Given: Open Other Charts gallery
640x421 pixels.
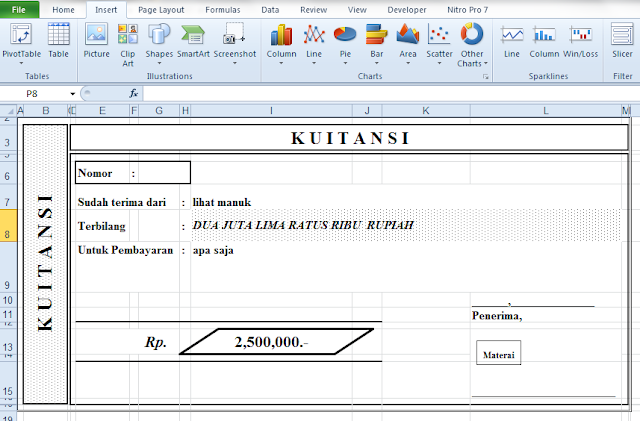Looking at the screenshot, I should pos(472,45).
